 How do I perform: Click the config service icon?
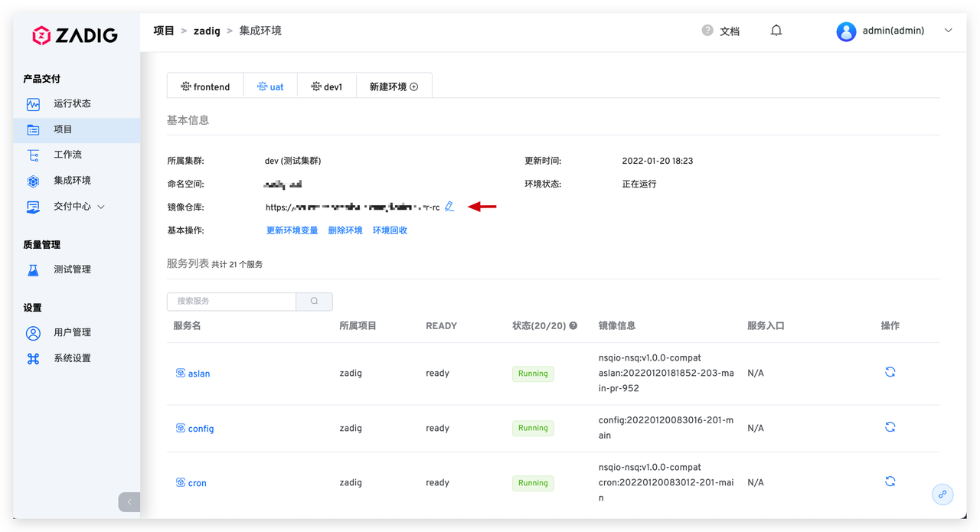181,428
